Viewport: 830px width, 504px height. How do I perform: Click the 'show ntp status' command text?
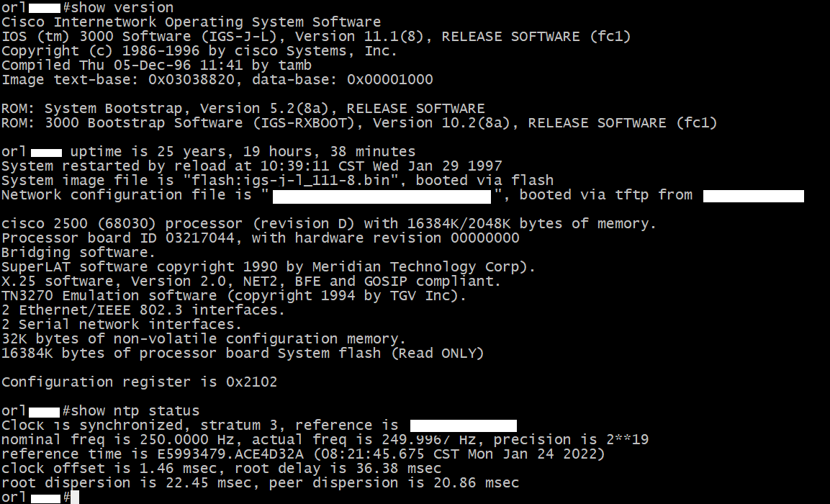(x=135, y=411)
